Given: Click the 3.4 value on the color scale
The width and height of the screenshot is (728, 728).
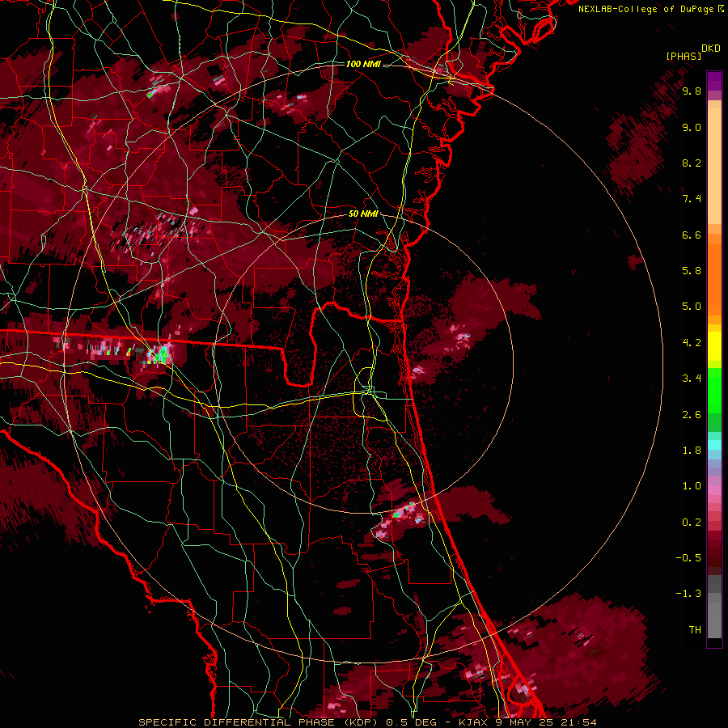Looking at the screenshot, I should click(x=692, y=379).
